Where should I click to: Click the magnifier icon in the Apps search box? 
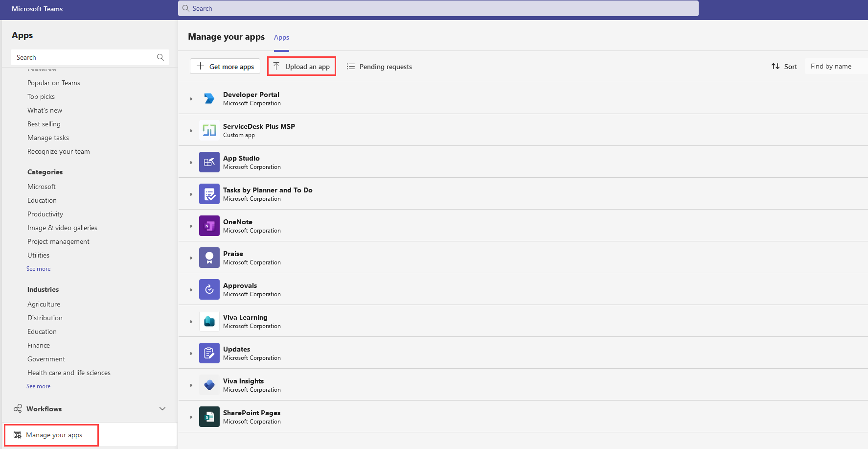pos(160,57)
